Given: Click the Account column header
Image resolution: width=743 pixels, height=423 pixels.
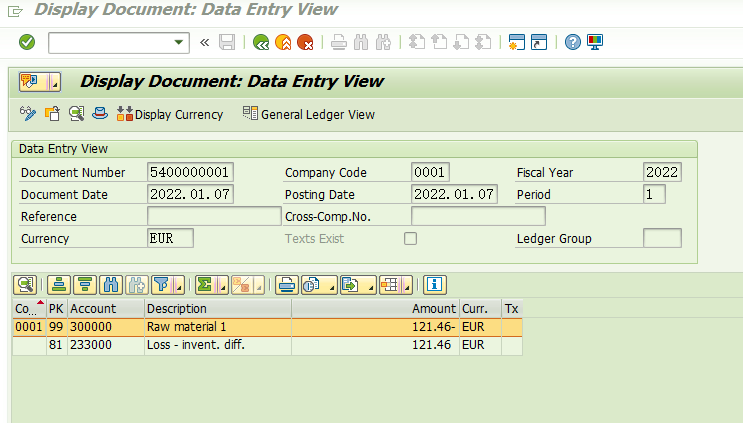Looking at the screenshot, I should point(106,309).
